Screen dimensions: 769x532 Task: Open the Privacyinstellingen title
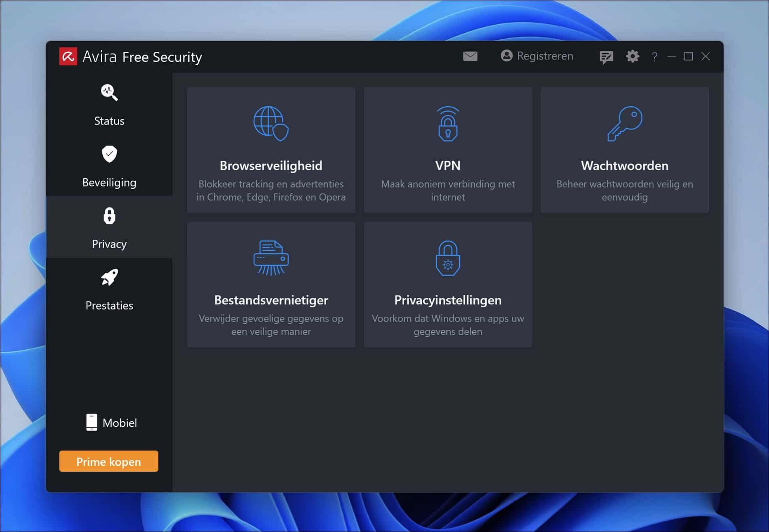pos(448,300)
